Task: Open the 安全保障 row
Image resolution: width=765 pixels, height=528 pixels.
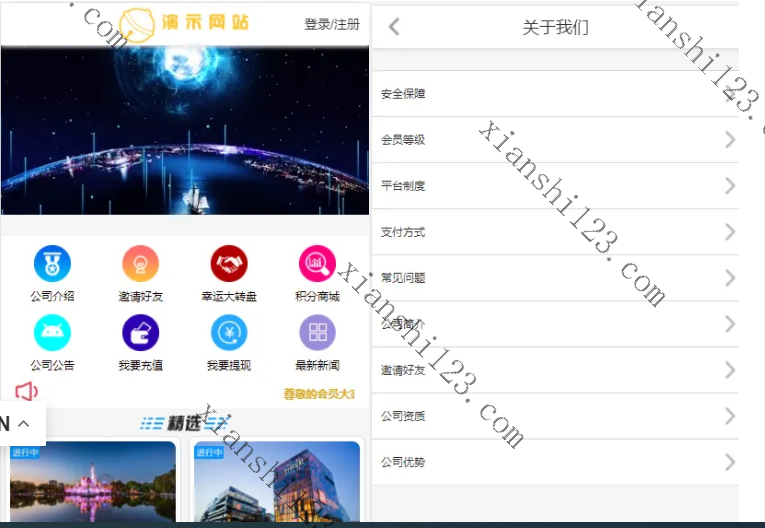Action: coord(555,94)
